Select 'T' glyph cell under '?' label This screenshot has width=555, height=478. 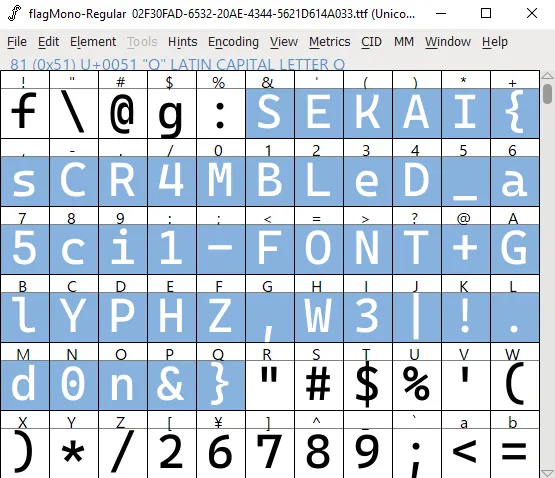(417, 249)
